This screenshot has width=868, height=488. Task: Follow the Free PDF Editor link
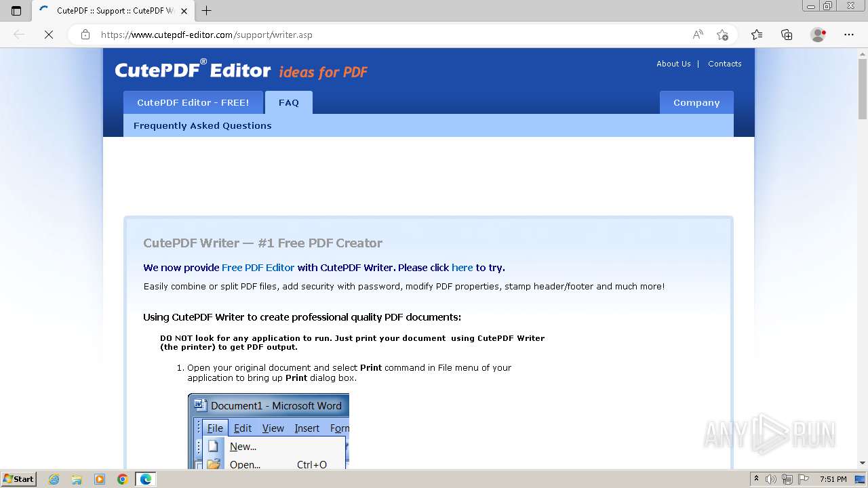[258, 268]
